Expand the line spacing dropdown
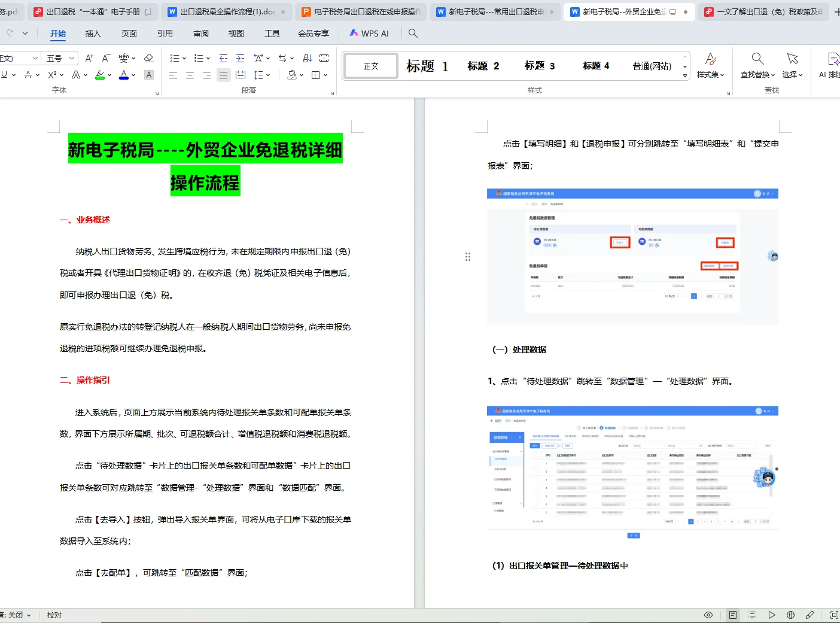This screenshot has width=840, height=623. coord(269,75)
